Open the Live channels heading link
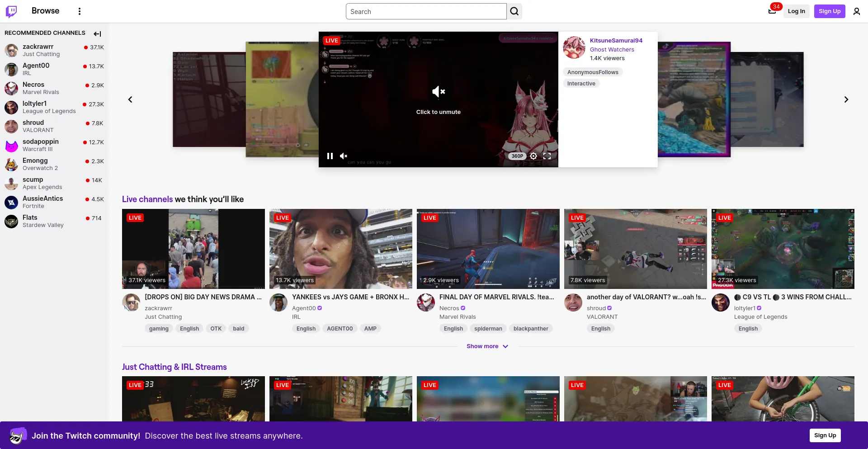 pos(147,199)
